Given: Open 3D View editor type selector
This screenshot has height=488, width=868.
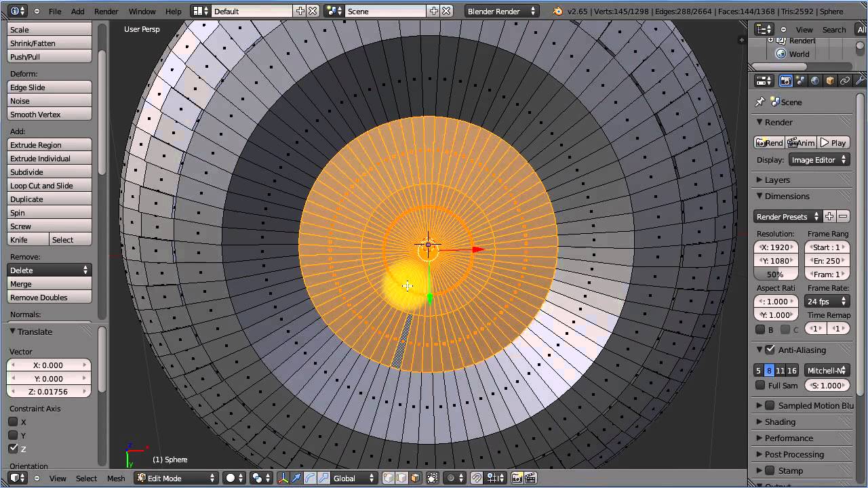Looking at the screenshot, I should [18, 478].
